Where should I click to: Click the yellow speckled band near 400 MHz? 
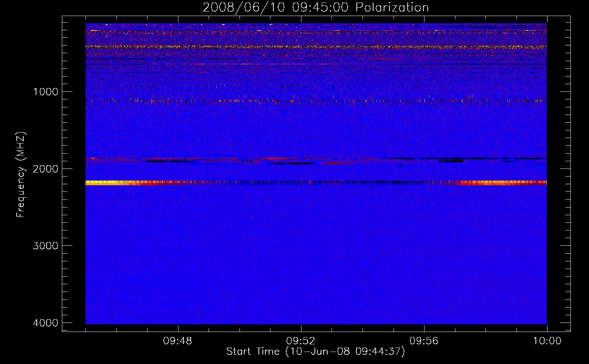[316, 47]
